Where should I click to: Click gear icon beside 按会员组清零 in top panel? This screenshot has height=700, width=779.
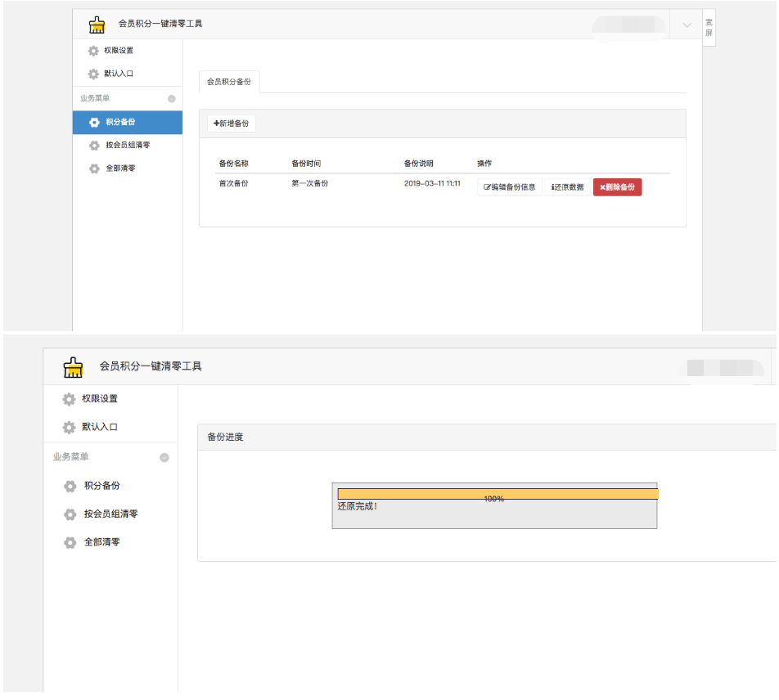pos(94,146)
